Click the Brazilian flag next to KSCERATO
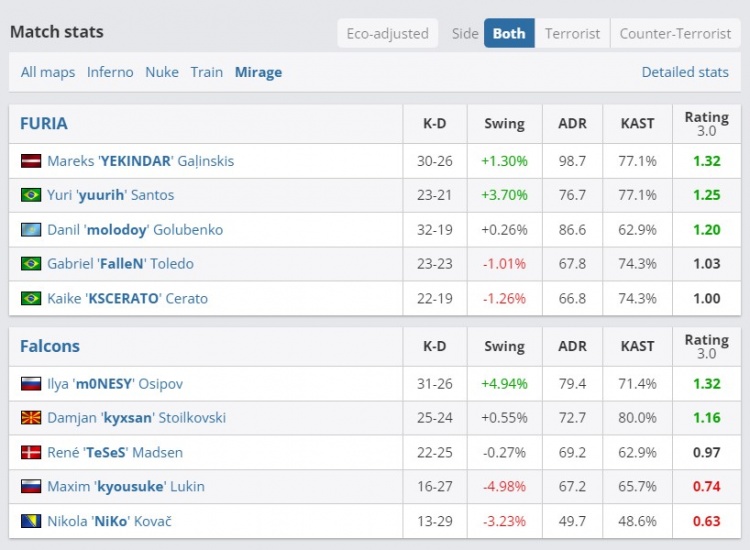750x550 pixels. point(31,298)
